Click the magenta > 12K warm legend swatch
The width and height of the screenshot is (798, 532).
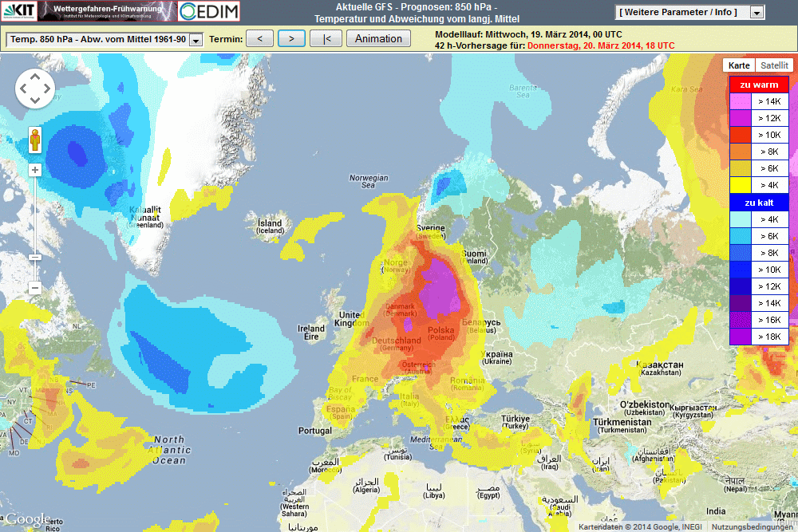(x=740, y=118)
